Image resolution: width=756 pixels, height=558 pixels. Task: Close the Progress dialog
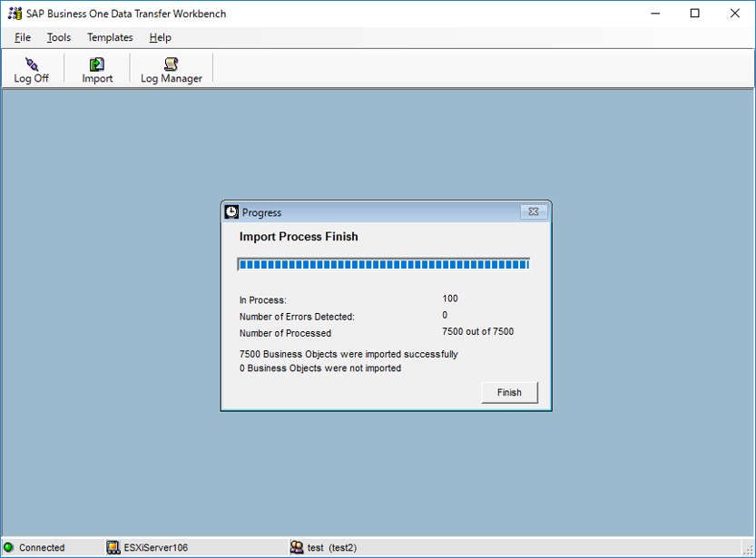534,211
